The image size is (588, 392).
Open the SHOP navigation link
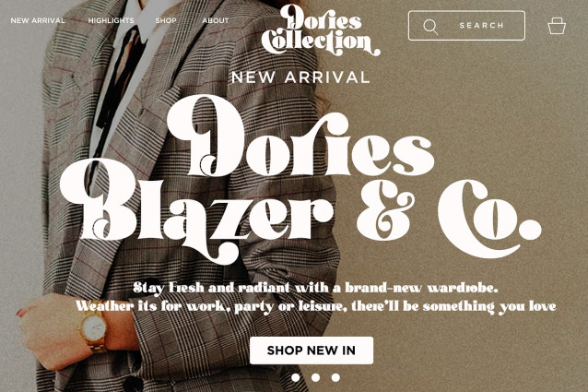166,20
